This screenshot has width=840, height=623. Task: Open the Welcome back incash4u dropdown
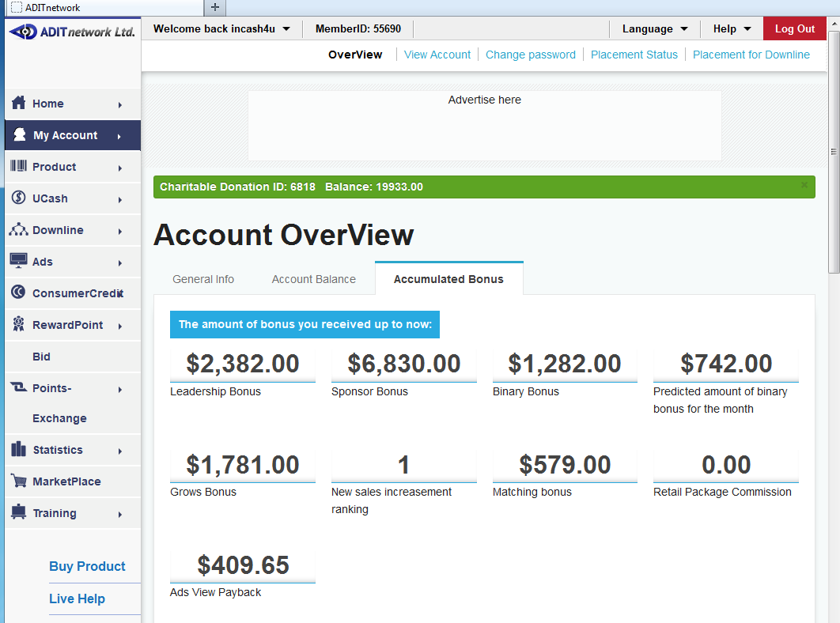(x=221, y=29)
